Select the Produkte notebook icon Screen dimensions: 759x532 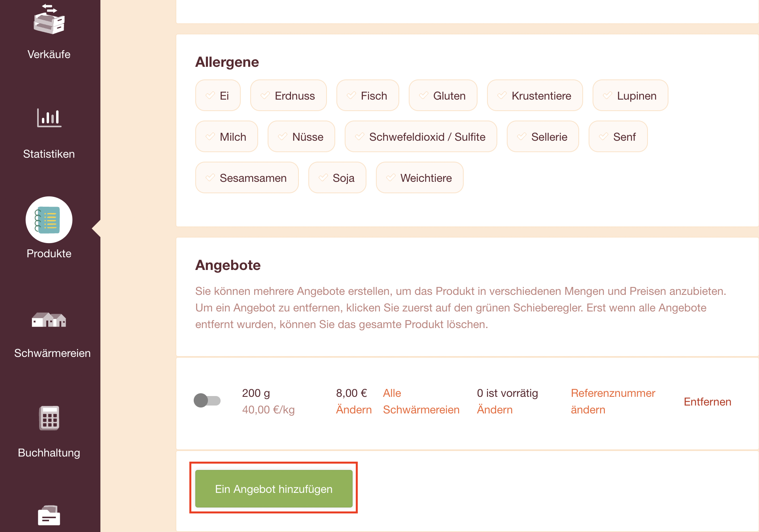[49, 220]
